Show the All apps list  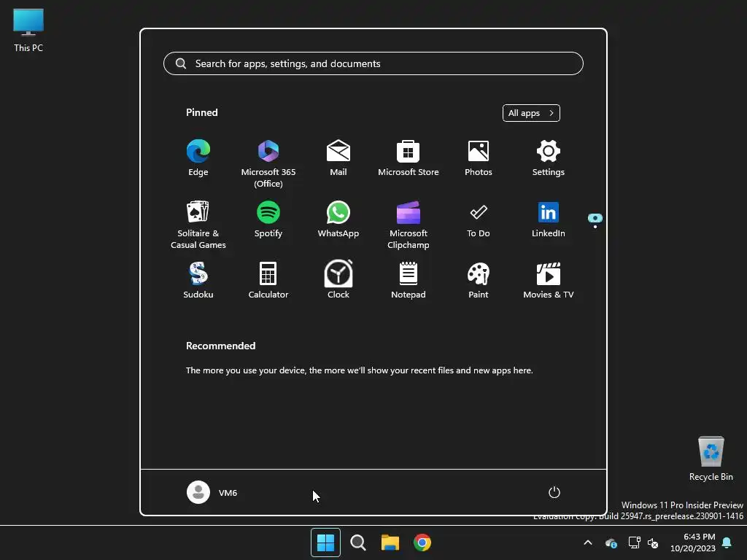point(531,113)
